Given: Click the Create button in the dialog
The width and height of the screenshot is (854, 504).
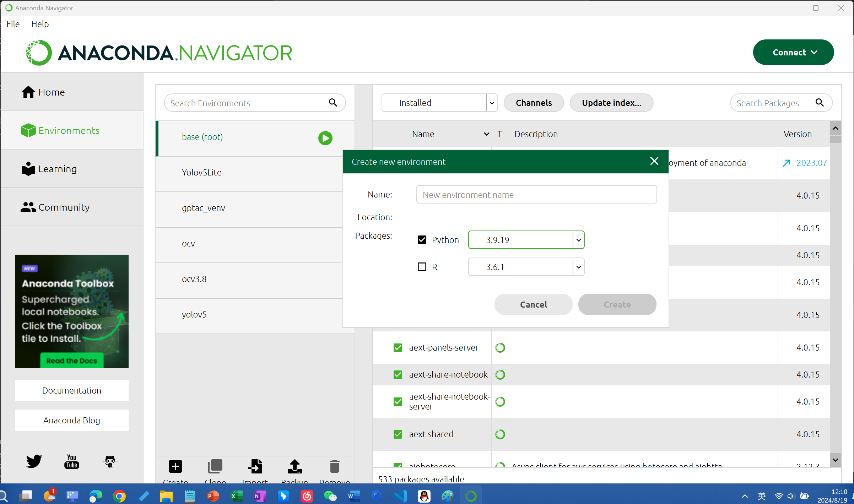Looking at the screenshot, I should (x=617, y=304).
